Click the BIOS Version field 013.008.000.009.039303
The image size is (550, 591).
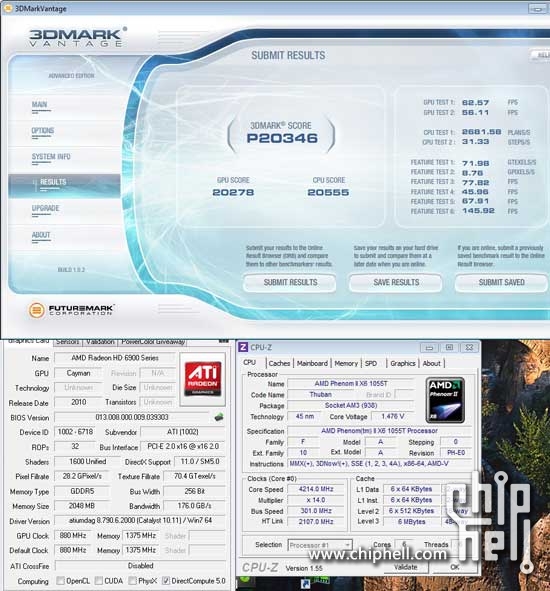[x=132, y=417]
